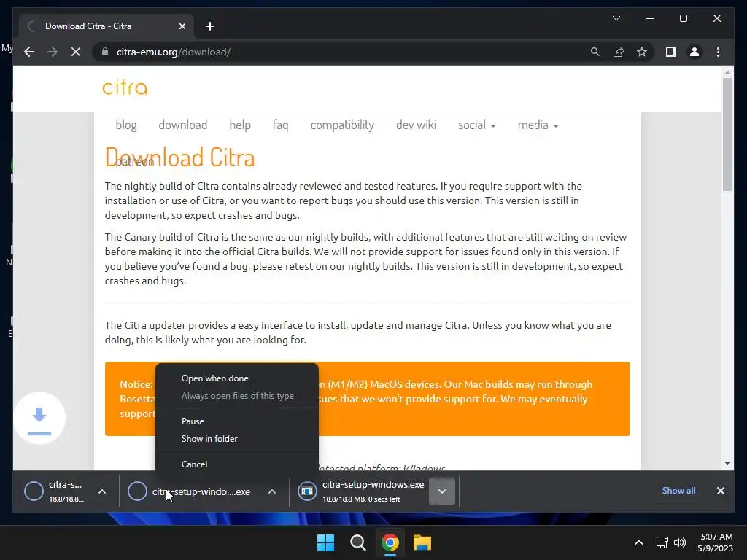This screenshot has height=560, width=747.
Task: Click the Citra logo
Action: pyautogui.click(x=125, y=87)
